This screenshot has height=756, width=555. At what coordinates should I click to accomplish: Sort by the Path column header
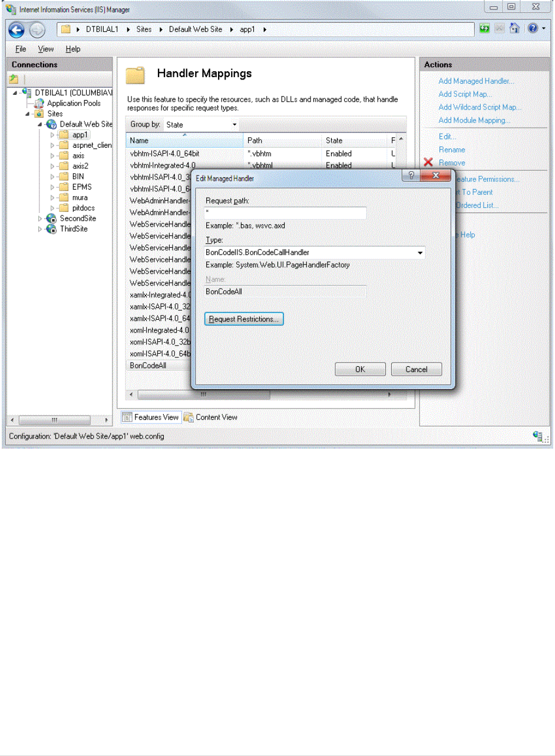coord(282,141)
